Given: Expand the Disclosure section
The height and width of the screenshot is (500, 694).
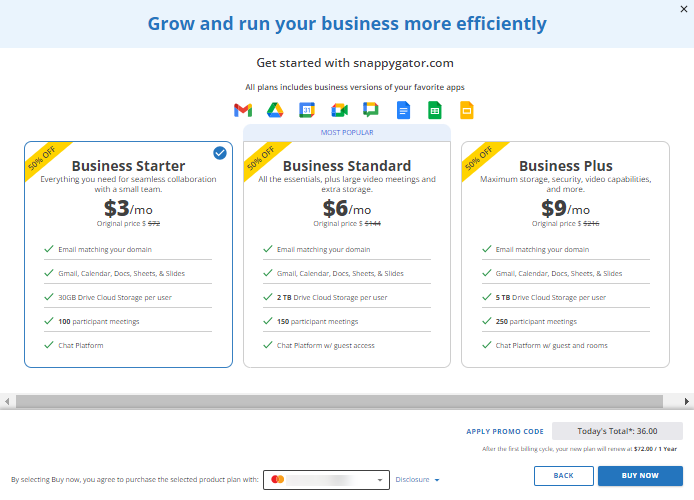Looking at the screenshot, I should tap(417, 480).
